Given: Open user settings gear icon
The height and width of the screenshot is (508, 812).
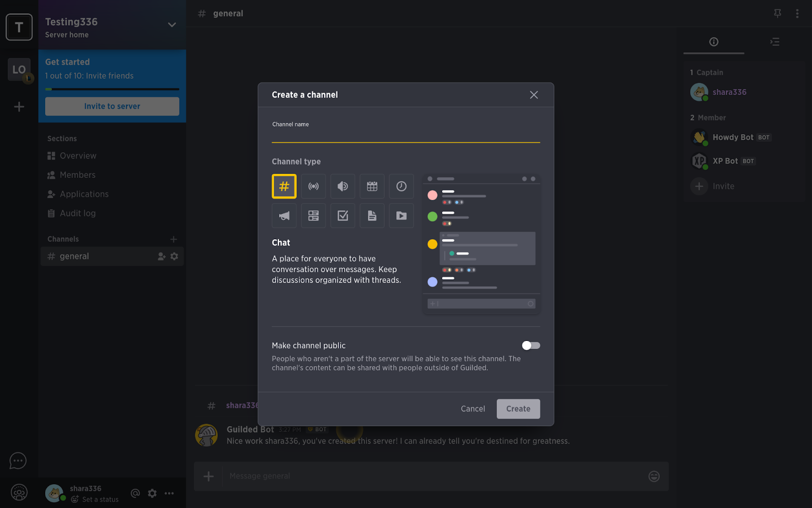Looking at the screenshot, I should [x=152, y=493].
